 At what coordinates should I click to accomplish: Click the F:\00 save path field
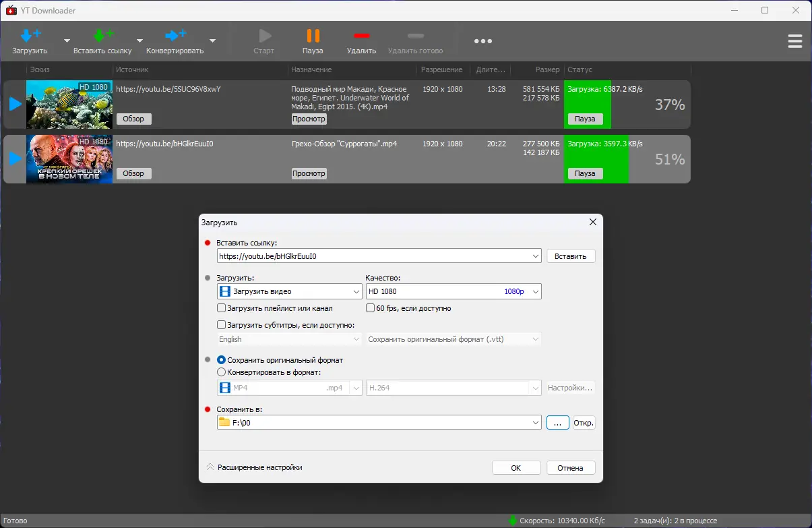coord(380,423)
